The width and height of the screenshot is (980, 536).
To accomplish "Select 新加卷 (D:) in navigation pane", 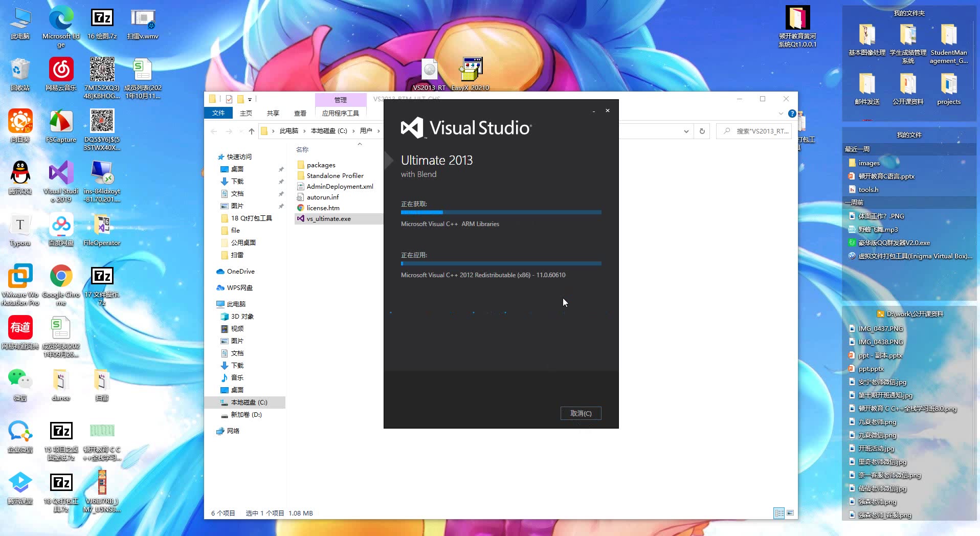I will 246,415.
